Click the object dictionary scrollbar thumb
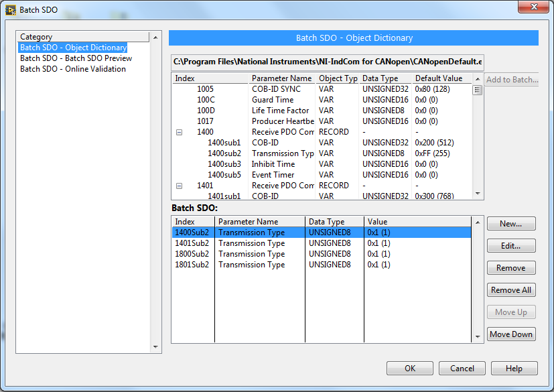This screenshot has width=554, height=392. click(478, 90)
